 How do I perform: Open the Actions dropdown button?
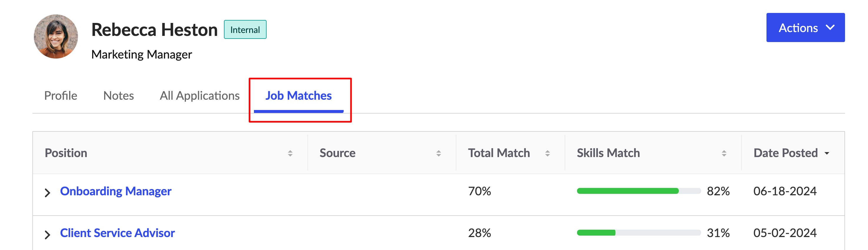805,28
